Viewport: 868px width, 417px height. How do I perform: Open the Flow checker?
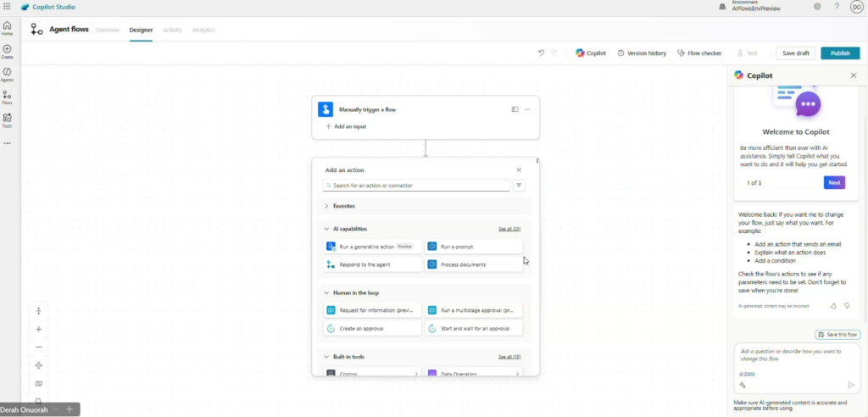(x=699, y=53)
